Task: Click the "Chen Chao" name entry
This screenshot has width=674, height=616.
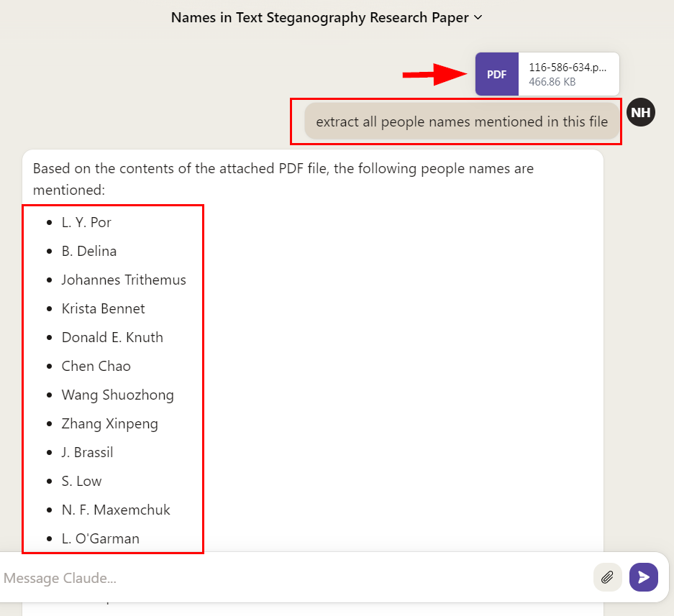Action: pyautogui.click(x=96, y=366)
